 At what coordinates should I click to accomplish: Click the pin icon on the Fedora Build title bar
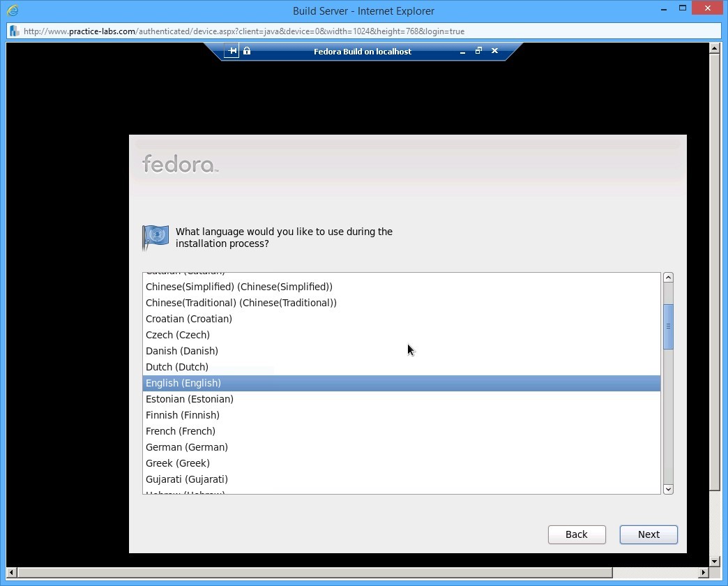[231, 50]
